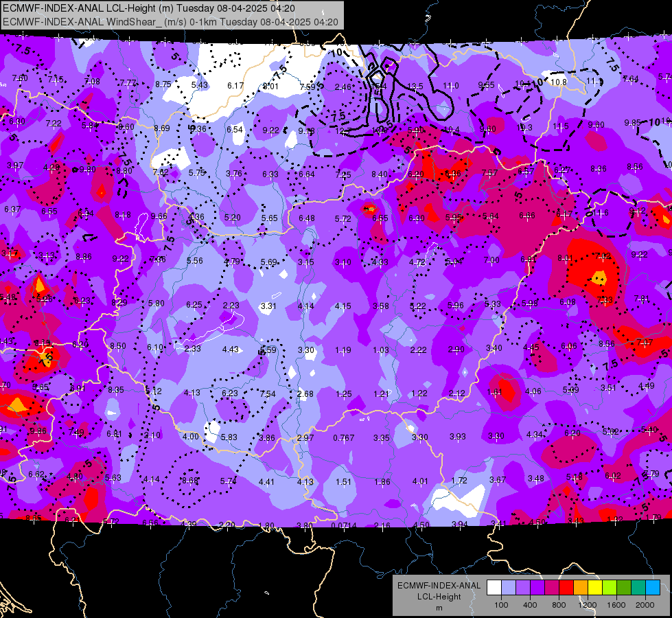Click the medium purple legend swatch left of 400
The image size is (672, 618).
tap(523, 588)
